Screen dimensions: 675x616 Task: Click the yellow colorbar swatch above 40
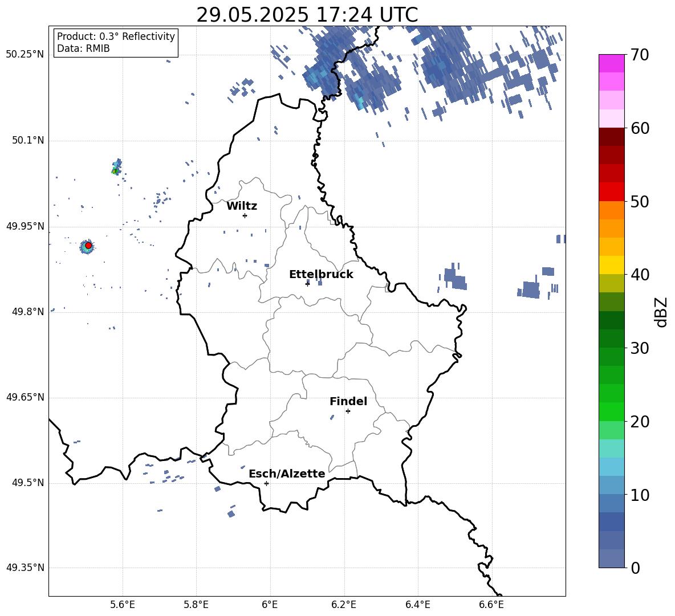[611, 265]
